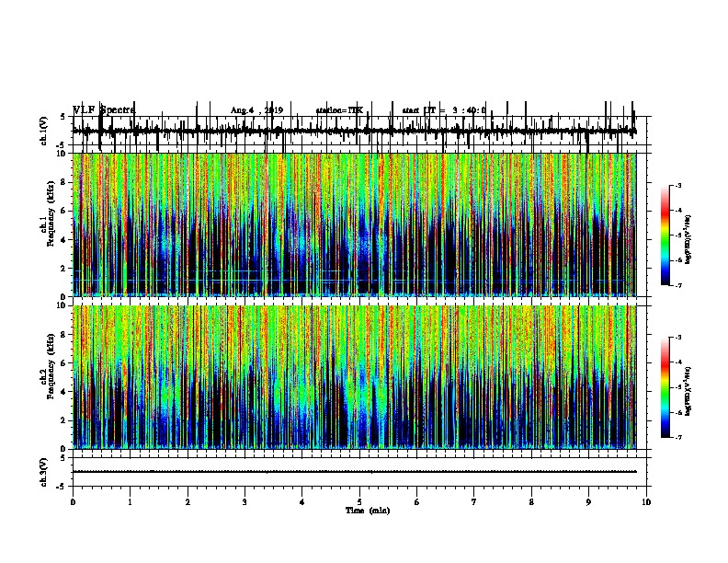Click tick label "9" on the Time axis
This screenshot has width=728, height=563.
tap(588, 501)
